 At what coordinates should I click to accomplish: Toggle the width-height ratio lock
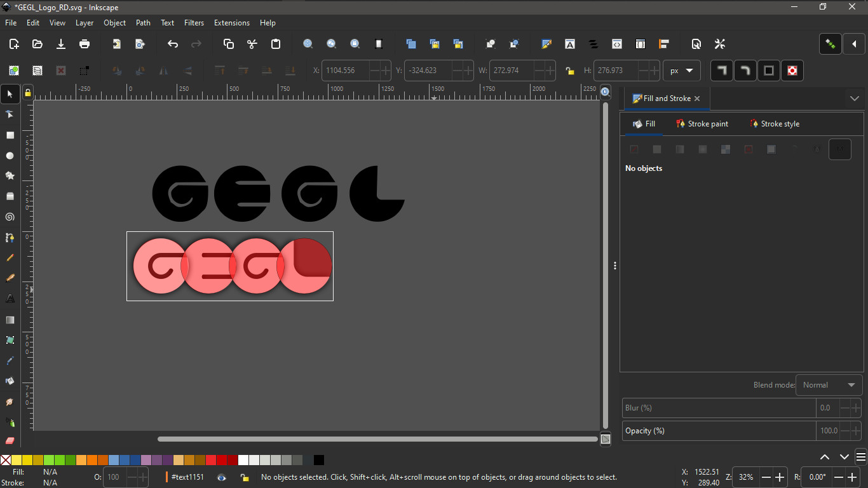570,71
